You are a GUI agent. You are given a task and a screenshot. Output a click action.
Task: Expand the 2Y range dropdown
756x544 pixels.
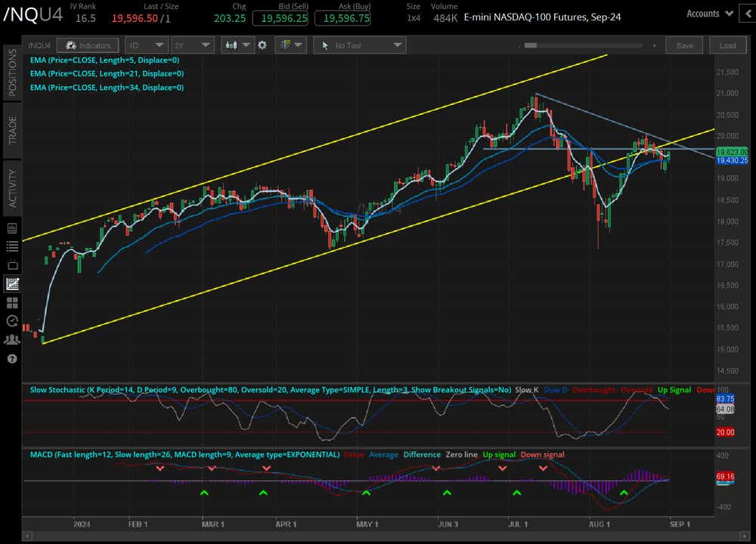click(192, 45)
